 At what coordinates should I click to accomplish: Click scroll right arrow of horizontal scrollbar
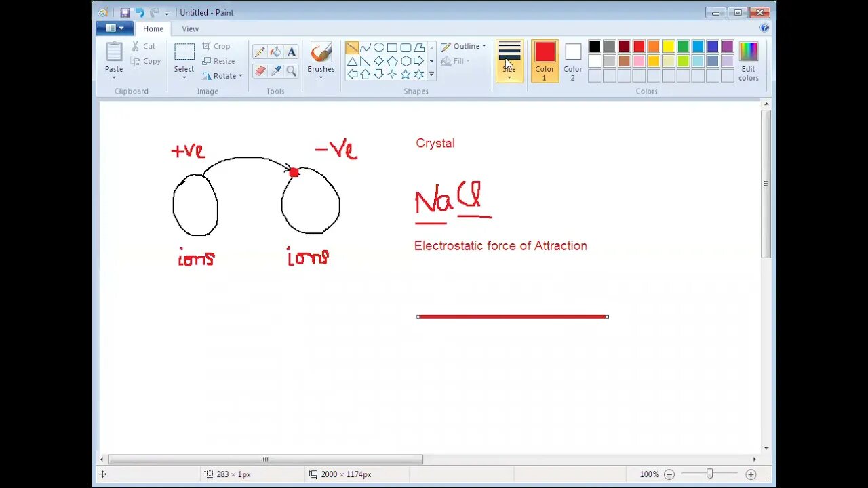[754, 460]
